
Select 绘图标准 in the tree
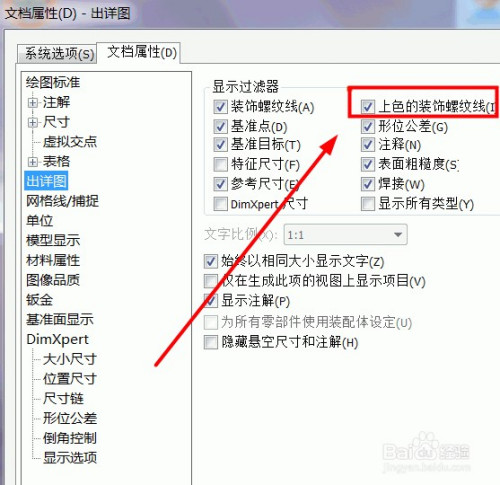pos(53,82)
